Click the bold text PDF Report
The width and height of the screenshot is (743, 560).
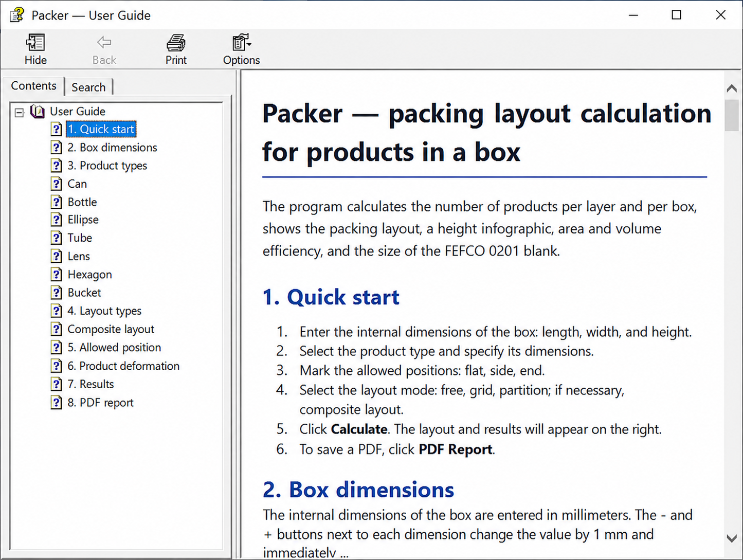(x=456, y=449)
